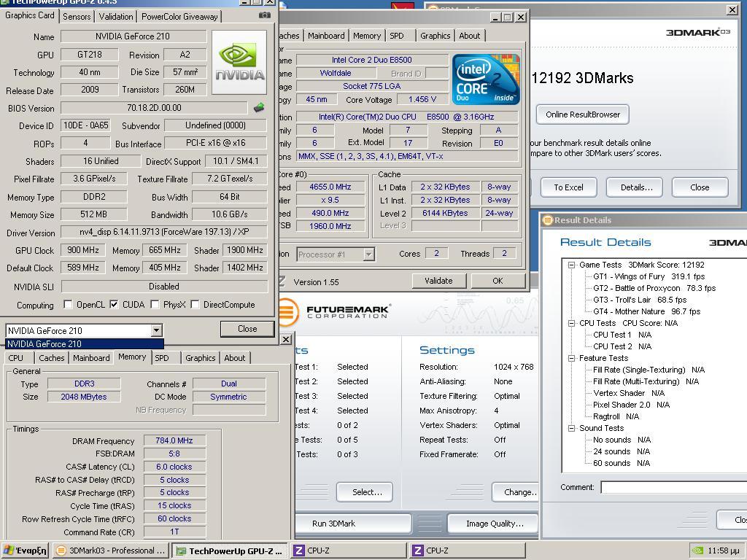The height and width of the screenshot is (560, 747).
Task: Toggle the CUDA checkbox
Action: [x=114, y=304]
